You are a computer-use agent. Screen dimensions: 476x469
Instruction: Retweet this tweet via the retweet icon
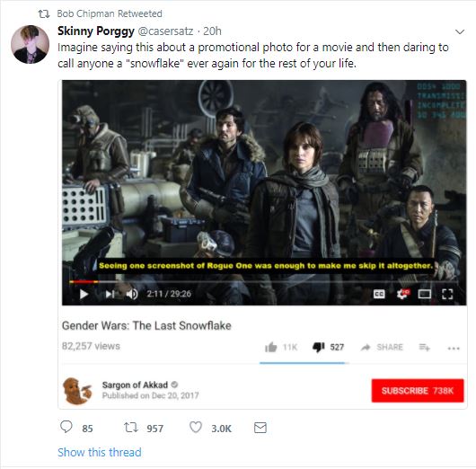[x=131, y=428]
